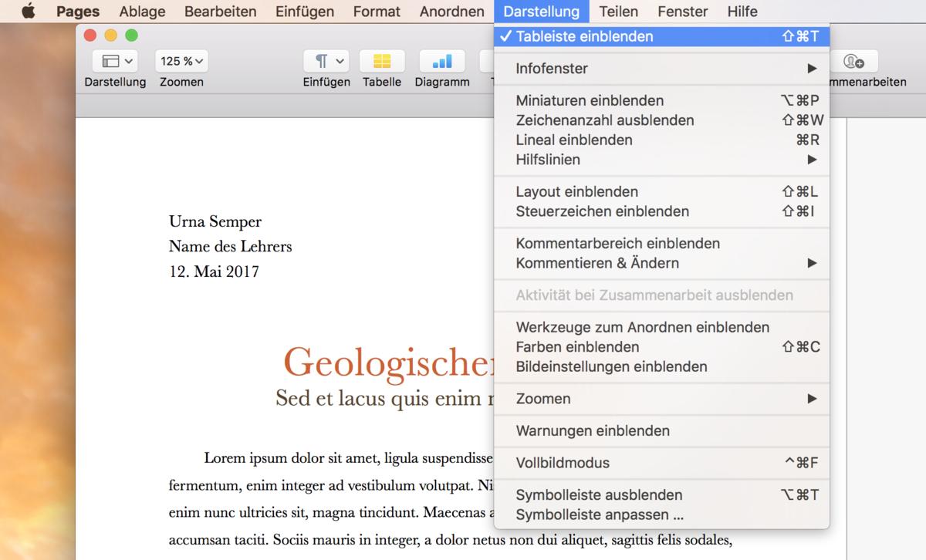Expand the Hilfslinien submenu
926x560 pixels.
(x=661, y=160)
